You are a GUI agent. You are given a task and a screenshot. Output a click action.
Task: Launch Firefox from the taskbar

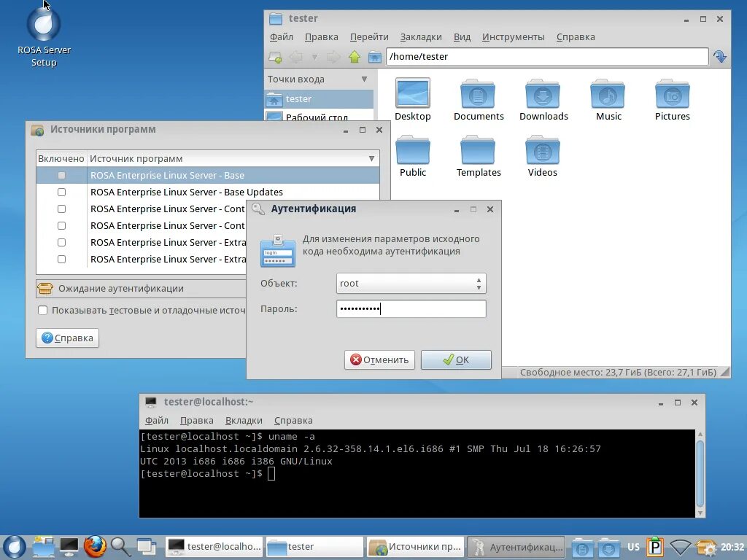pyautogui.click(x=95, y=547)
